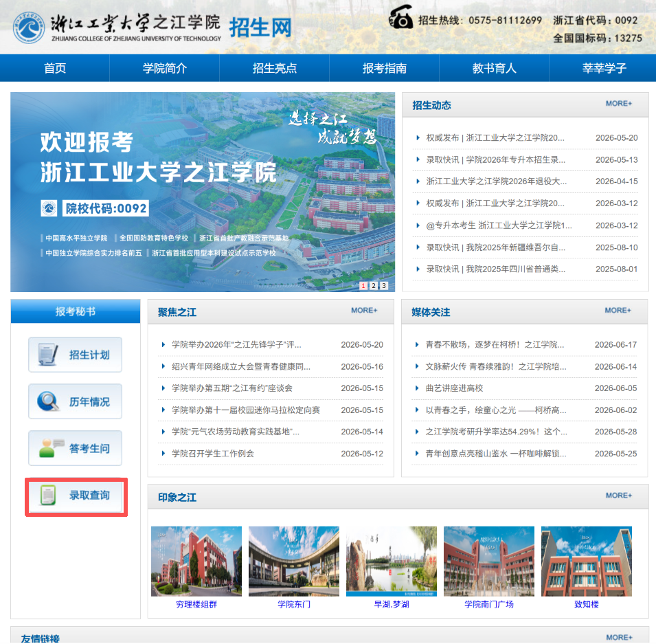656x644 pixels.
Task: Click the 学院南门广场 caption link
Action: coord(488,604)
